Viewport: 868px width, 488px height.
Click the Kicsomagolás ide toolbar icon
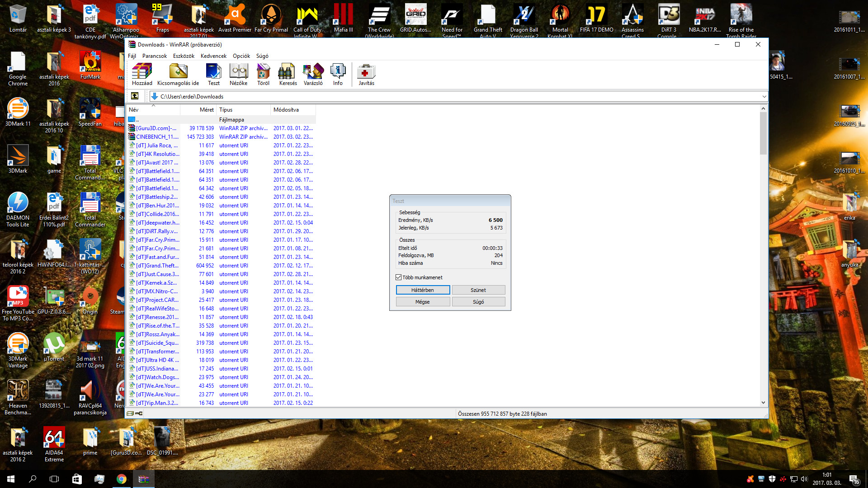tap(178, 75)
